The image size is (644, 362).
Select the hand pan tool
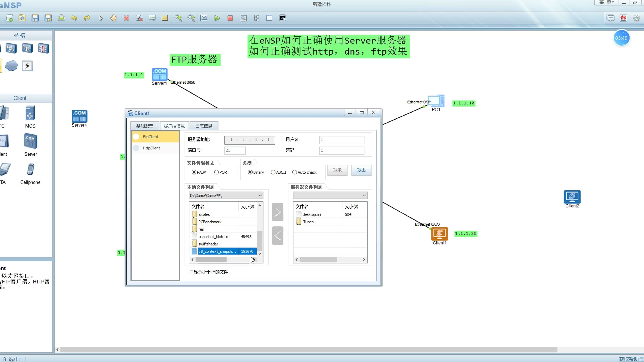coord(113,18)
